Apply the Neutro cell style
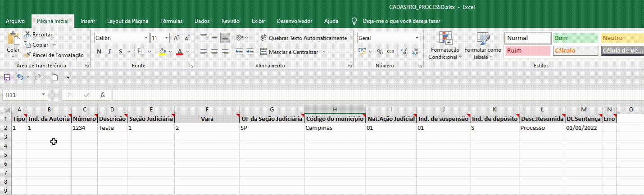The height and width of the screenshot is (195, 644). click(x=622, y=38)
